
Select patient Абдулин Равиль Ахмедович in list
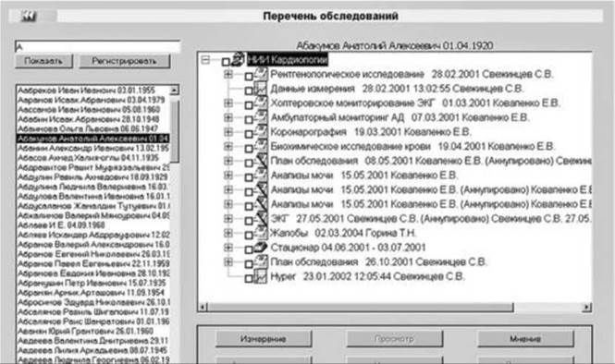coord(93,176)
